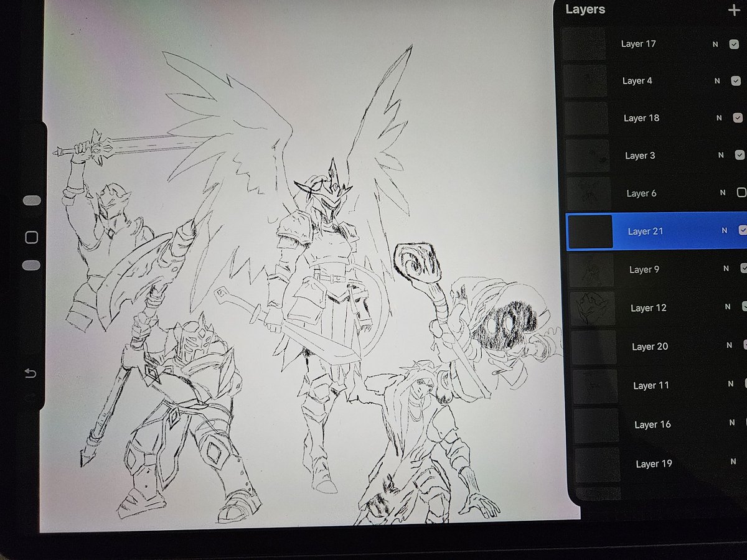Screen dimensions: 747x560
Task: Toggle visibility checkbox of Layer 12
Action: [745, 307]
